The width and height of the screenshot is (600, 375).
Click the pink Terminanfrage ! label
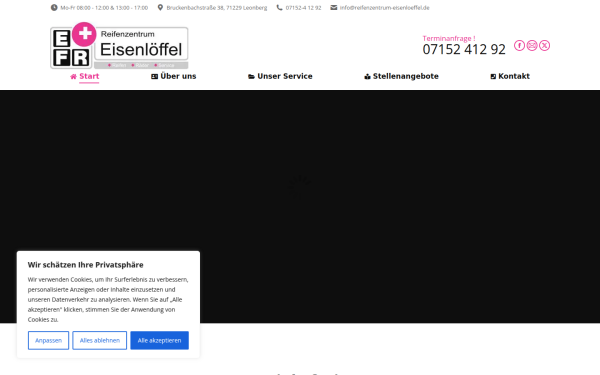pos(449,38)
